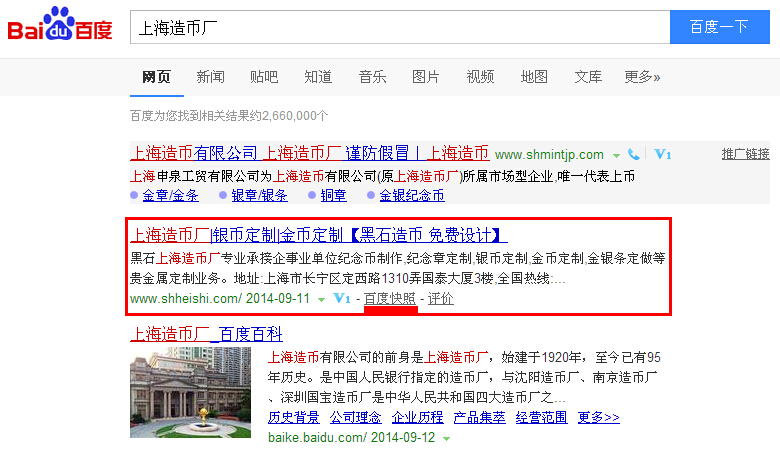Open the 贴吧 tab
The image size is (780, 462).
264,77
